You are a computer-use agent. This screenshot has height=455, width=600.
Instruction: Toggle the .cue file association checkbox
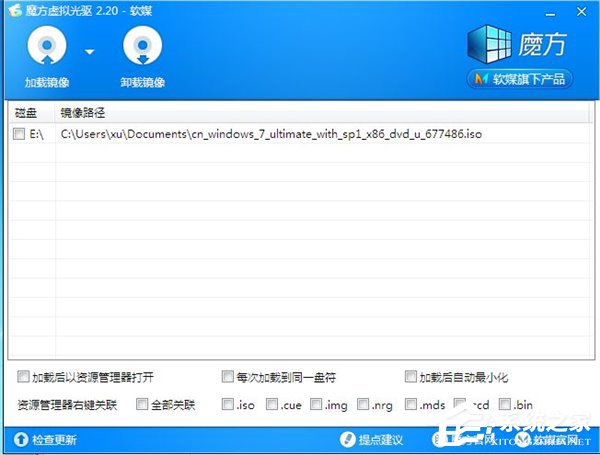(272, 405)
